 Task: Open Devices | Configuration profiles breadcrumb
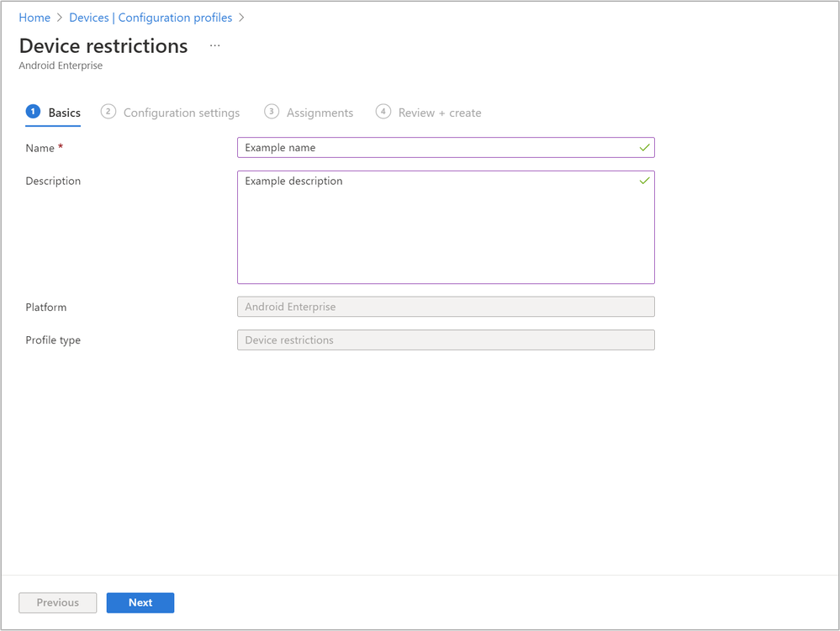(x=151, y=18)
